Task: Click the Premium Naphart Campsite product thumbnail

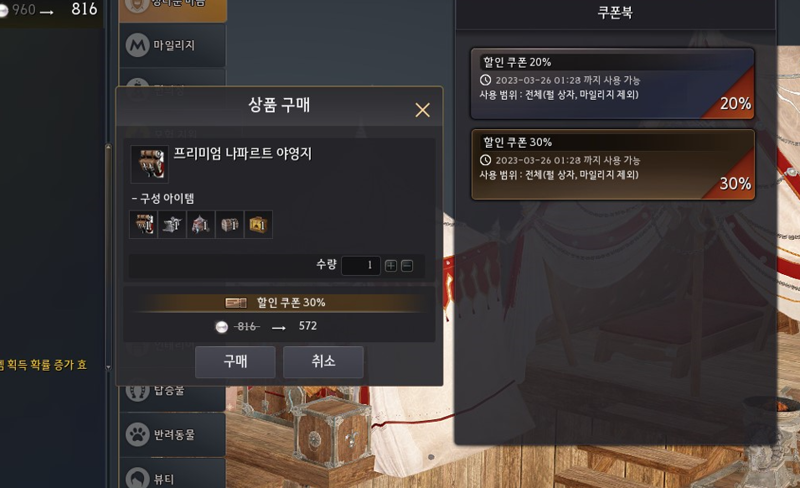Action: click(149, 164)
